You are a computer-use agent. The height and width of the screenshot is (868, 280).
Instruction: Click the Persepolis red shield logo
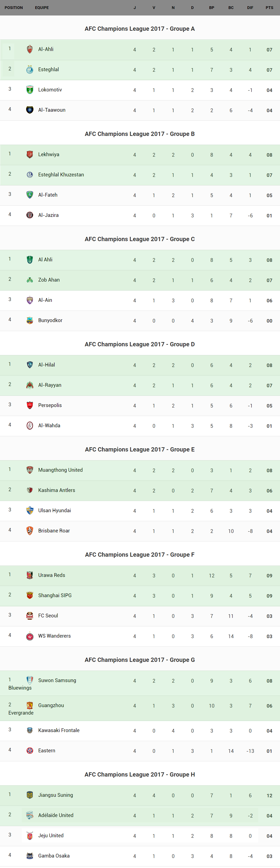pyautogui.click(x=30, y=405)
